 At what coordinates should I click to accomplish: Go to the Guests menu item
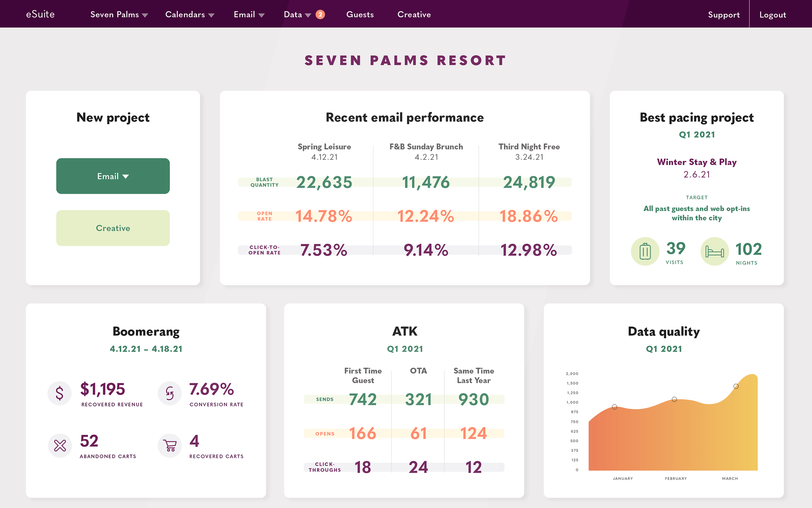[x=360, y=15]
